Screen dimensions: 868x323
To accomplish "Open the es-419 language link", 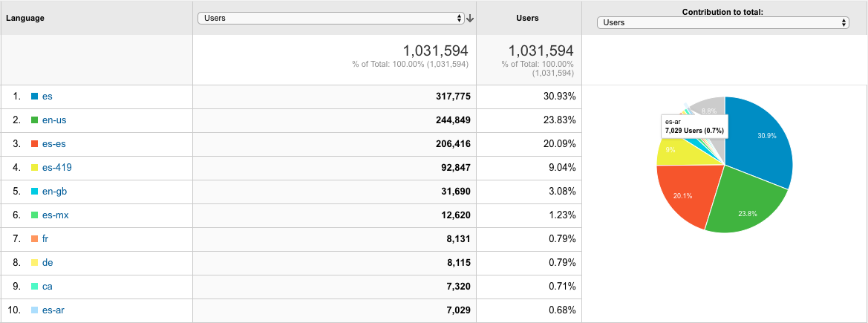I will tap(56, 168).
